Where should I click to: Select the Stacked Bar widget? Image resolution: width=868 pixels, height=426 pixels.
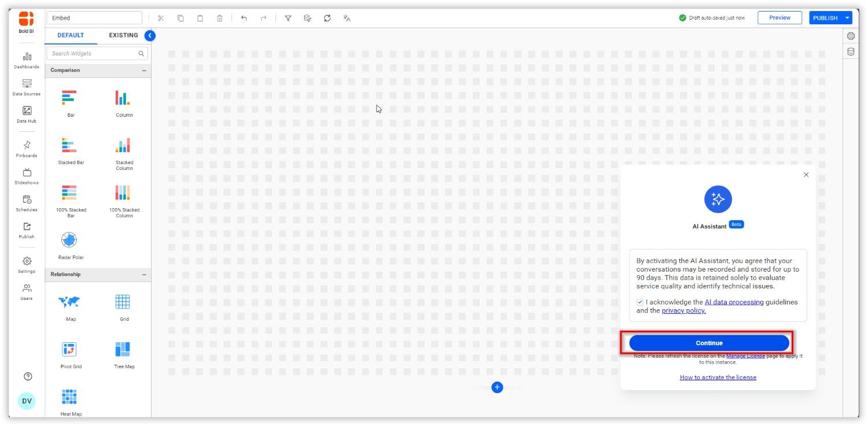click(x=70, y=151)
